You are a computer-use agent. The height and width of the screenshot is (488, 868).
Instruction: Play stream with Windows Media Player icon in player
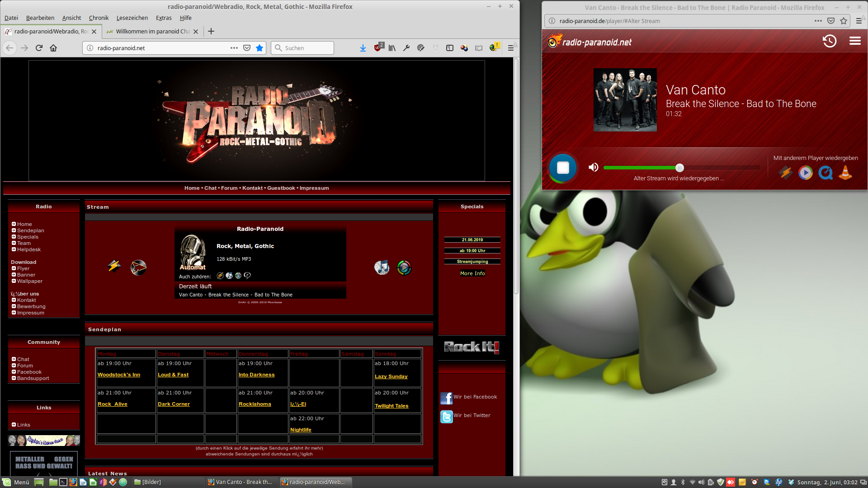805,173
